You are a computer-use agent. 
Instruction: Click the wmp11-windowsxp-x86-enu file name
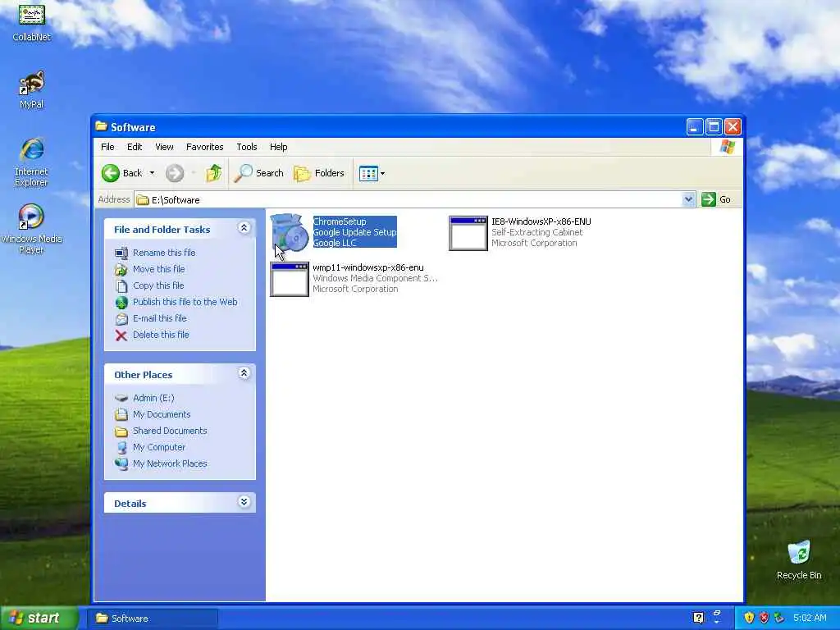[x=368, y=267]
